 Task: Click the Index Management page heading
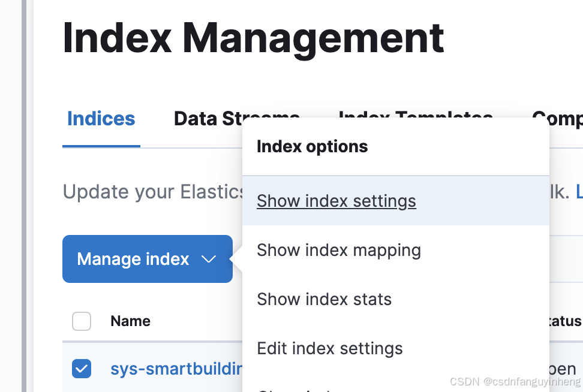coord(253,39)
